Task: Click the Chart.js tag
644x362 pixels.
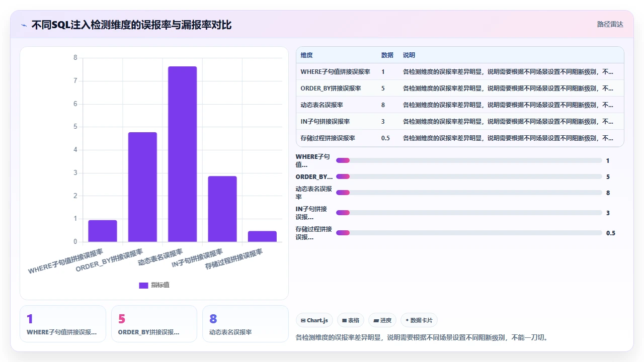Action: 314,320
